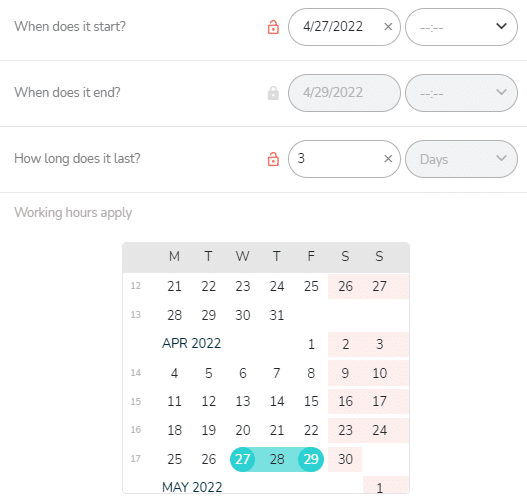Clear the duration value 3
This screenshot has width=527, height=501.
(388, 158)
